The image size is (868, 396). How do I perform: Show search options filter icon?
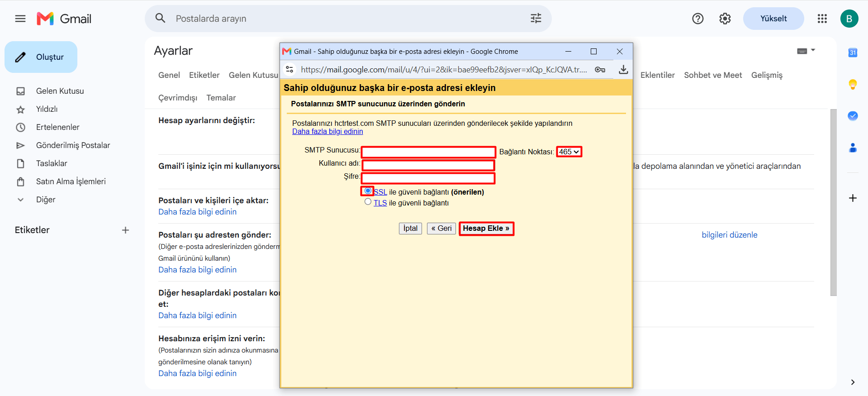pos(536,18)
